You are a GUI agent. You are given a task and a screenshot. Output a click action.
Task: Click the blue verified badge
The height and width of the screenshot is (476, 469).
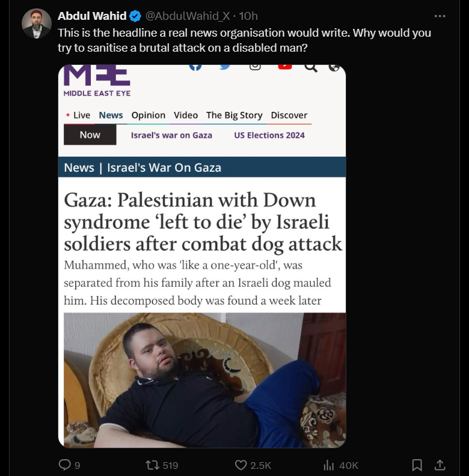click(x=136, y=16)
